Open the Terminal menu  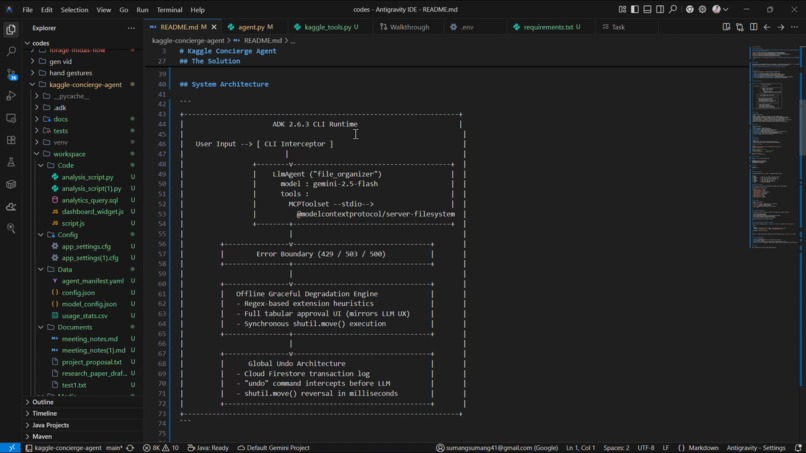(x=169, y=9)
